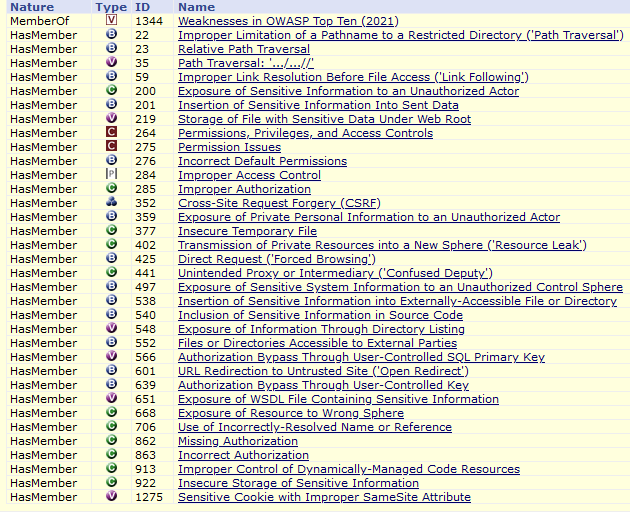Click the Class type icon for ID 441
Screen dimensions: 630x512
point(111,272)
